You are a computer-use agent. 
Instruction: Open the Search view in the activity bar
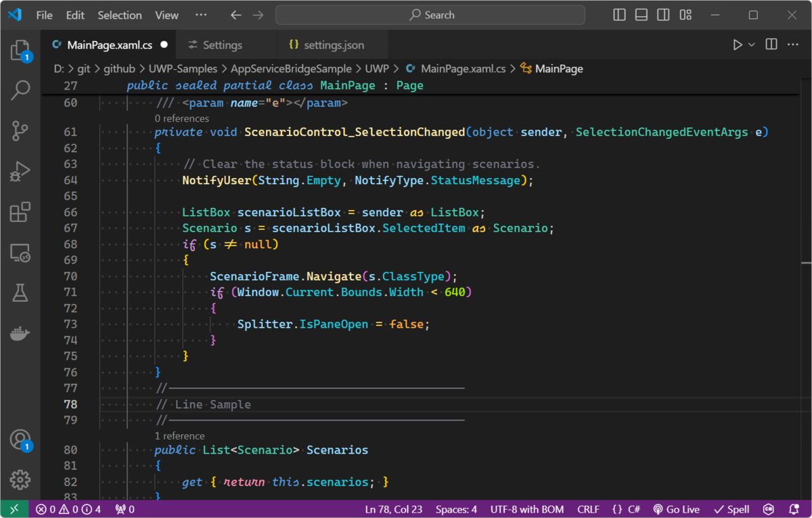20,90
